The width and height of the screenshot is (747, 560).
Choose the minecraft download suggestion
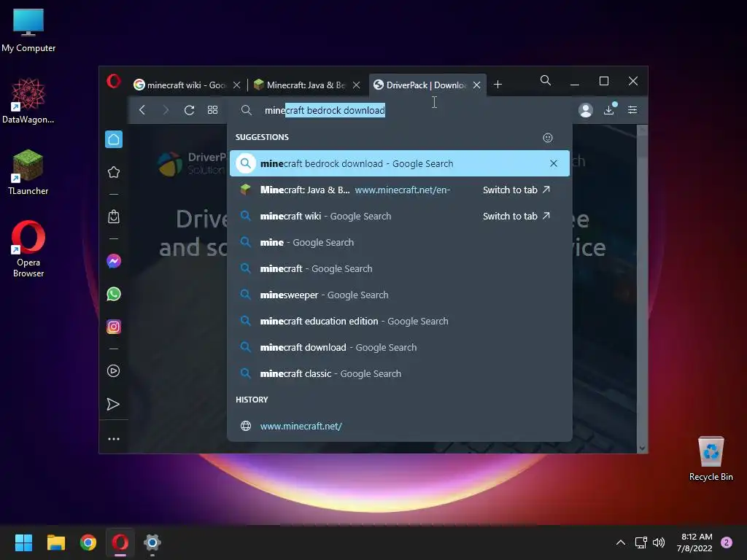pos(399,348)
